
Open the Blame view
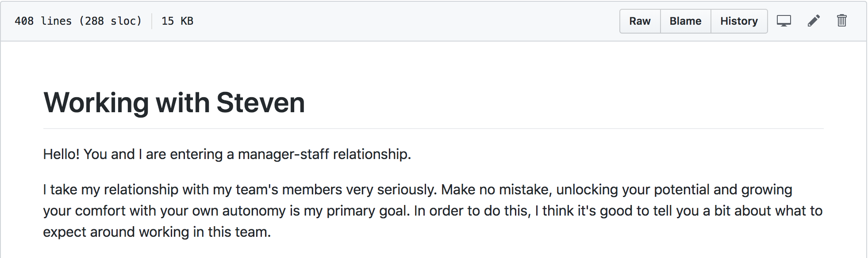pyautogui.click(x=685, y=21)
